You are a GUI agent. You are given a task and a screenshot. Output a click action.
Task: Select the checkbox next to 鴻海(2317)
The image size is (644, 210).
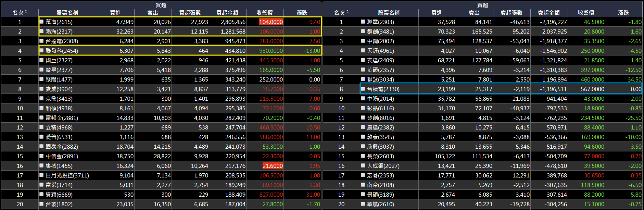(x=41, y=31)
